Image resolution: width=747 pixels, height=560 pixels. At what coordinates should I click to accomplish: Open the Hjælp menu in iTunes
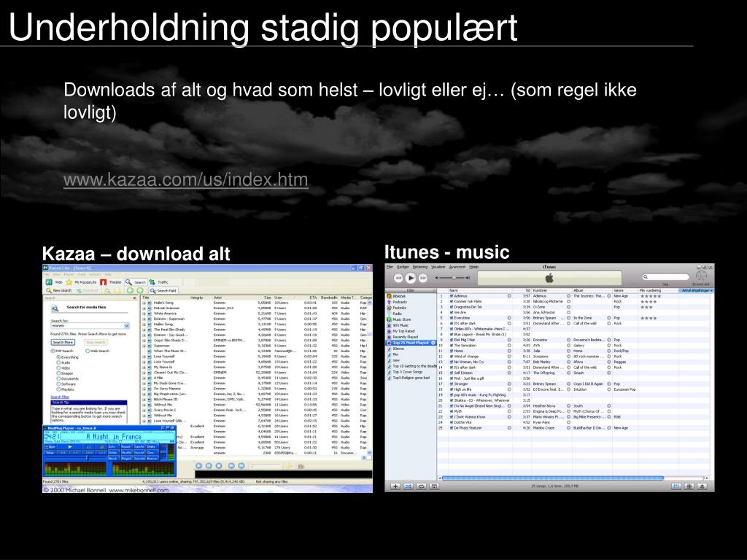coord(473,267)
